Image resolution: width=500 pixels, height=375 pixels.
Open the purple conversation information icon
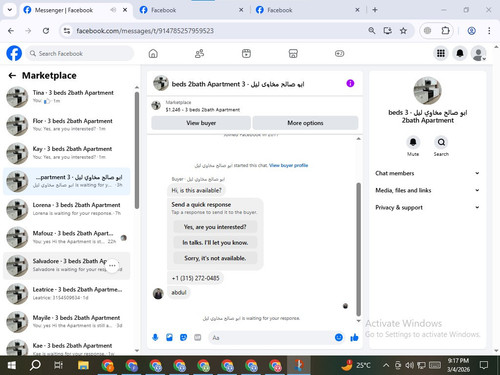350,83
